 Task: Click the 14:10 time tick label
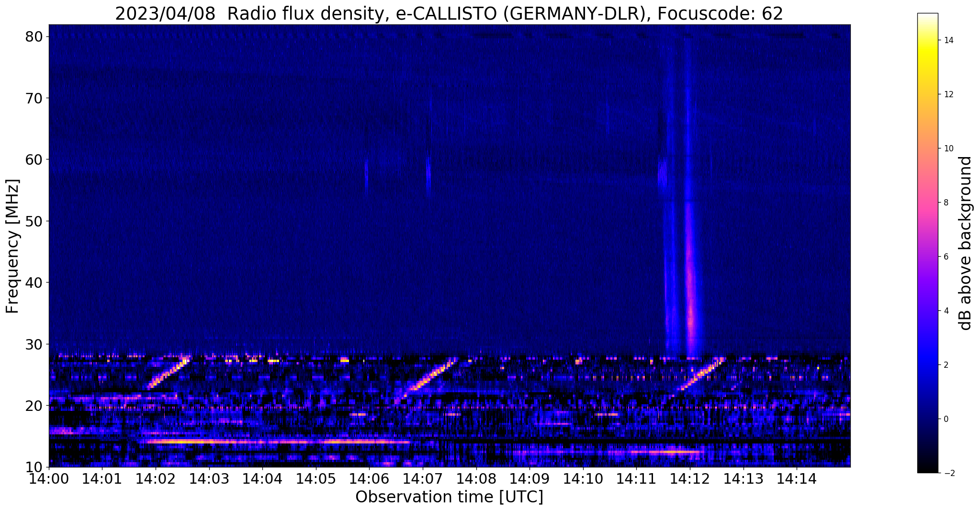click(x=583, y=478)
